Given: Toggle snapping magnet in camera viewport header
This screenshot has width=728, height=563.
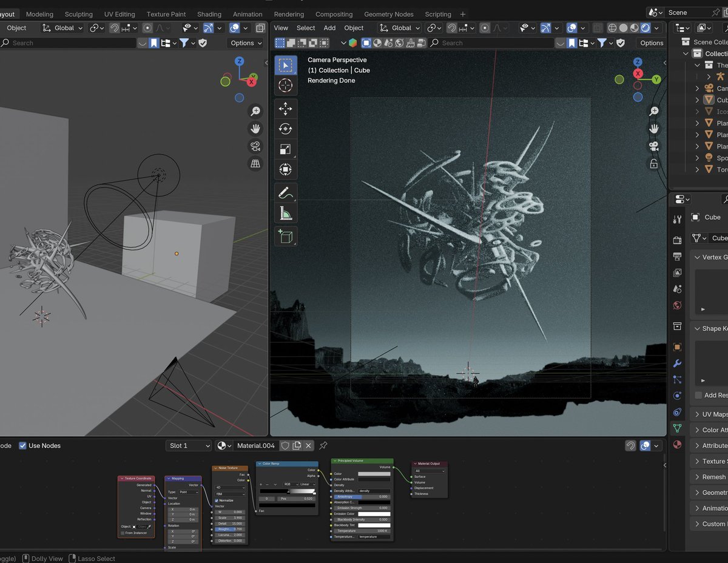Looking at the screenshot, I should click(452, 28).
